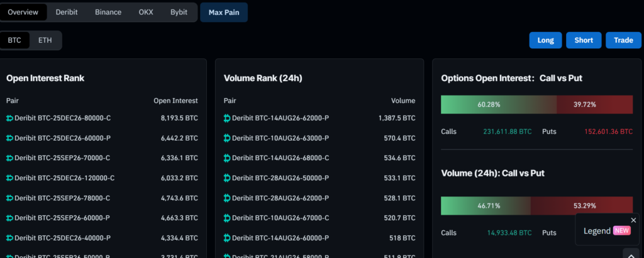Click the Long button

pyautogui.click(x=545, y=40)
